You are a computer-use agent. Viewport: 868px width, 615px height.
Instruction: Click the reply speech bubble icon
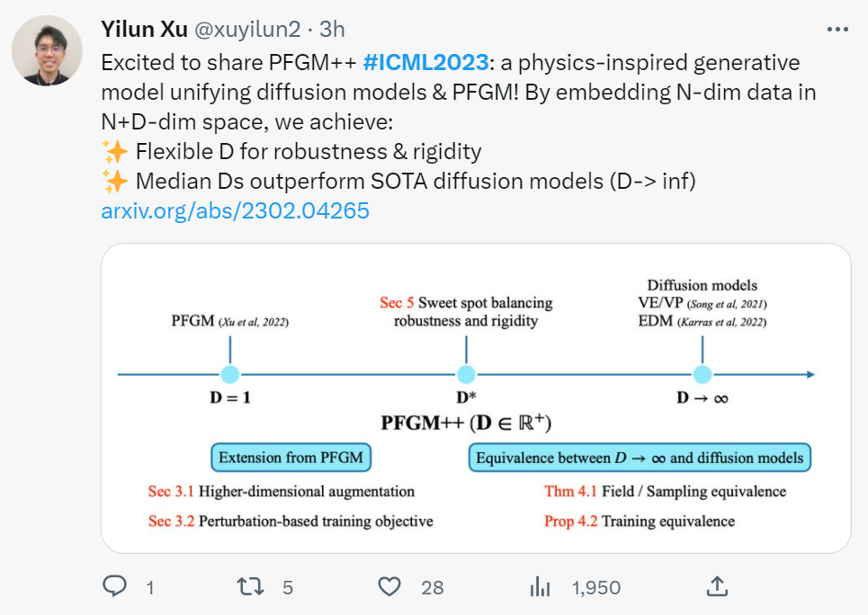115,586
